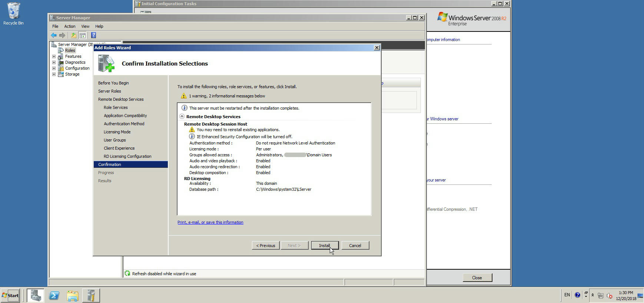Expand the Features tree node
This screenshot has height=303, width=644.
(54, 57)
